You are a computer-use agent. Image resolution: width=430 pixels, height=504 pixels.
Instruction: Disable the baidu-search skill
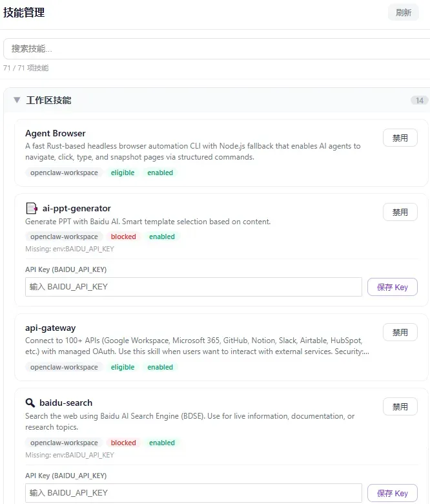point(400,406)
